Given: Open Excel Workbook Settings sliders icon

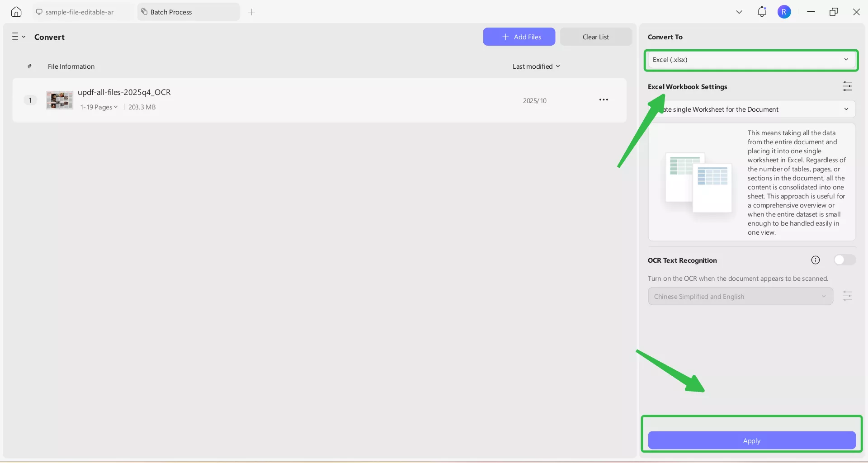Looking at the screenshot, I should [847, 86].
